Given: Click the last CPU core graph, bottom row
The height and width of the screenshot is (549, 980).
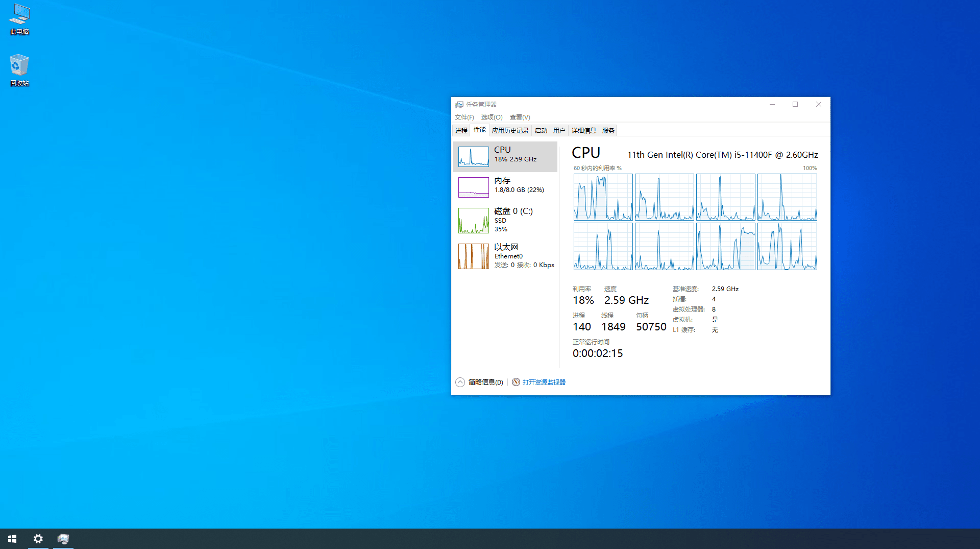Looking at the screenshot, I should click(x=787, y=246).
